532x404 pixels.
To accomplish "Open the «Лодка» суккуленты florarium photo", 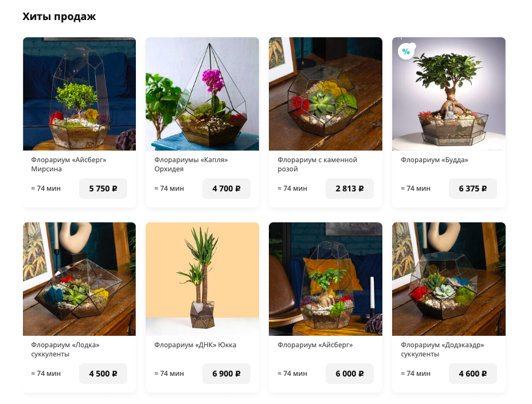I will [x=79, y=279].
